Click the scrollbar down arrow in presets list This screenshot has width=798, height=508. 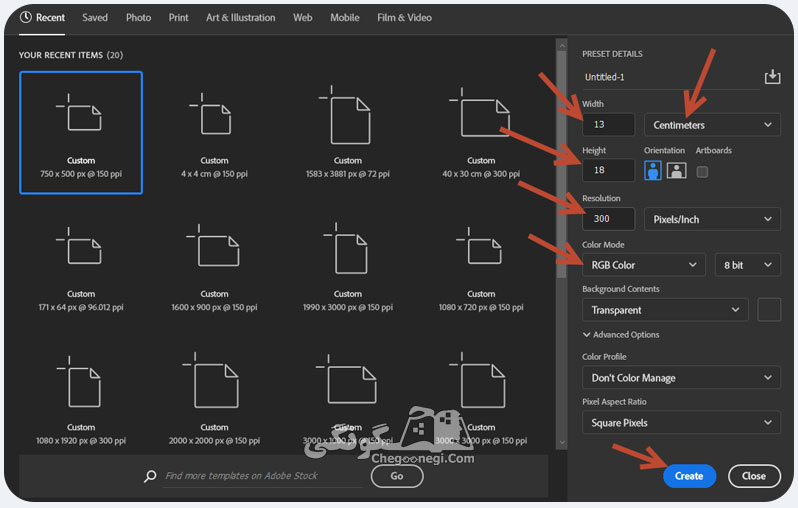coord(562,442)
